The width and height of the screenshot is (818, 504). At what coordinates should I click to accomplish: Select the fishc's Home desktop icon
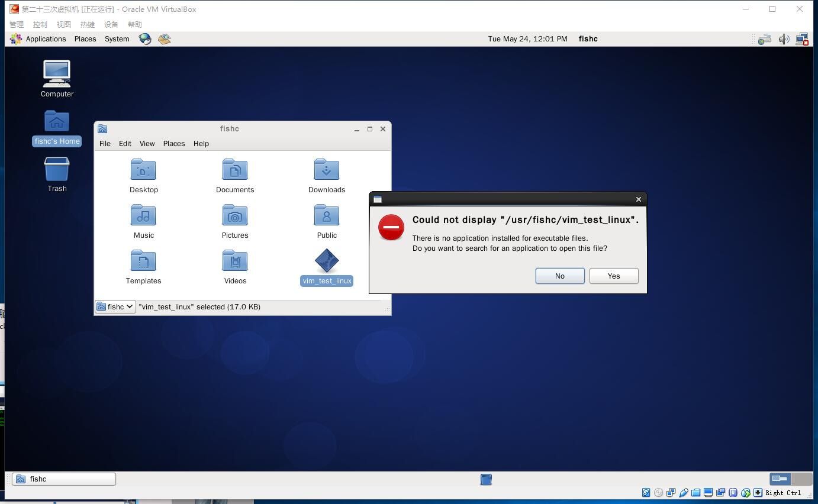tap(57, 128)
